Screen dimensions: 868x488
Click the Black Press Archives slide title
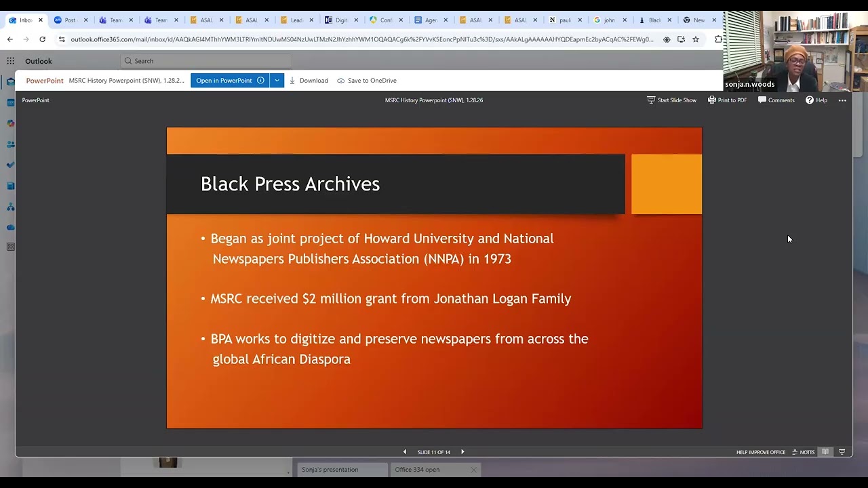pos(290,184)
